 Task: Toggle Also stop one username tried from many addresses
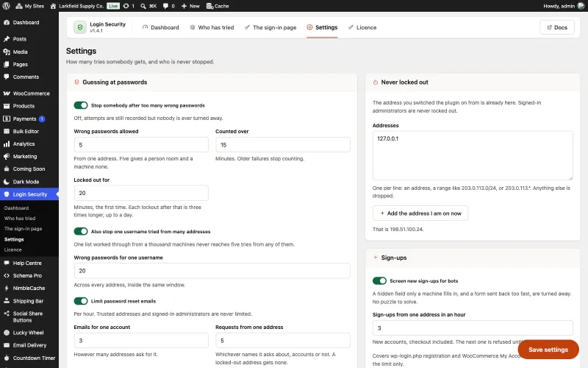[81, 232]
